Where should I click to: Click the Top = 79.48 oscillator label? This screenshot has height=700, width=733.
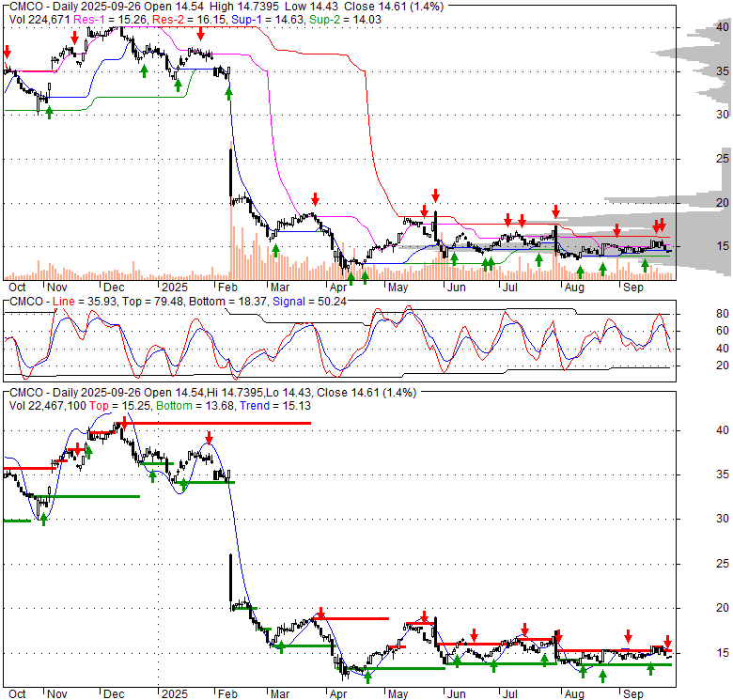click(153, 302)
